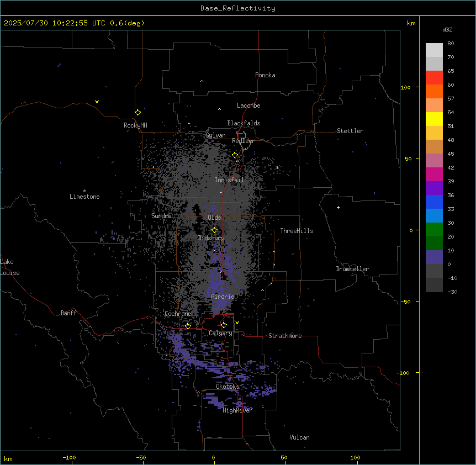Select the magenta 39-42 dBZ legend swatch
The width and height of the screenshot is (476, 465).
pos(434,174)
